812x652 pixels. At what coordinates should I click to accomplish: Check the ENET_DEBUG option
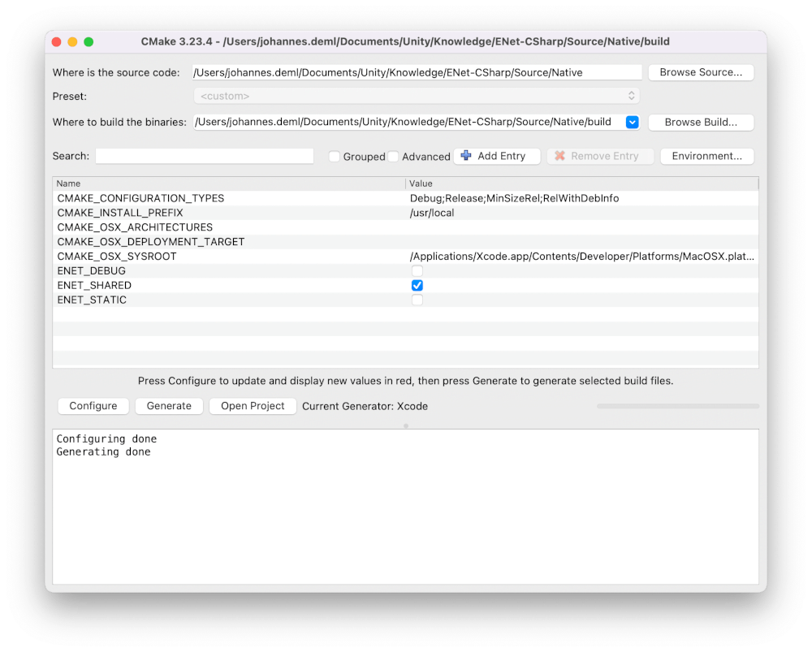click(x=417, y=271)
